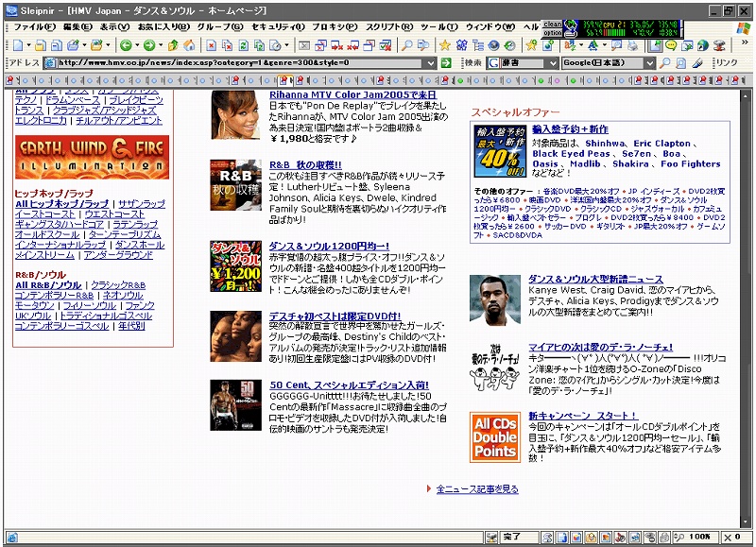Open the New page dropdown arrow
Screen dimensions: 756x547
coord(28,45)
